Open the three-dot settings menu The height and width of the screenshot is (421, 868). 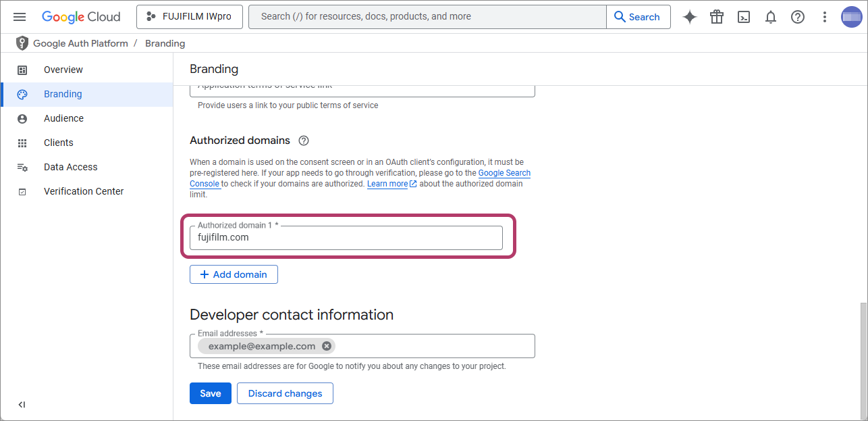pyautogui.click(x=824, y=17)
